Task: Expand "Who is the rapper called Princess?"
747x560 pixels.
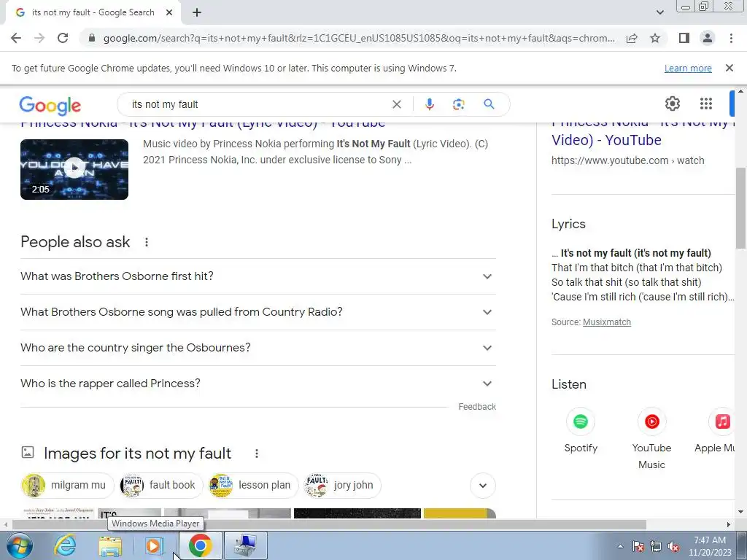Action: point(258,384)
